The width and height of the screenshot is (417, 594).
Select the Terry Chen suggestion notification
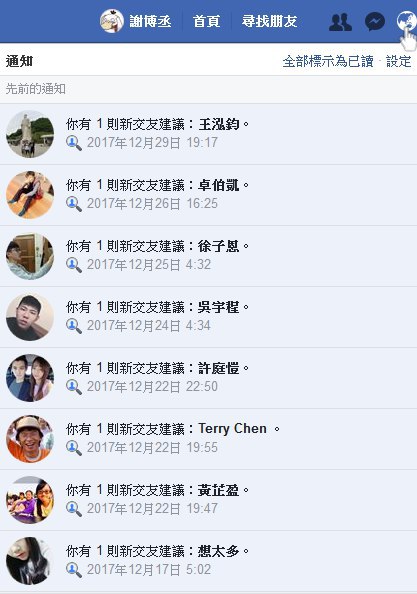pyautogui.click(x=208, y=439)
